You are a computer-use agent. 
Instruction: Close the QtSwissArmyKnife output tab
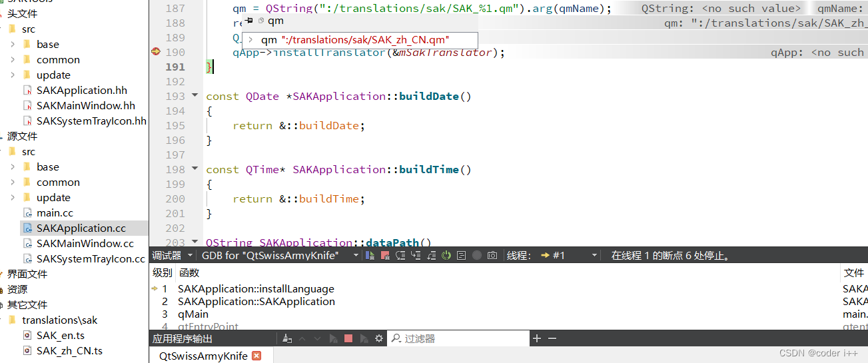coord(256,356)
